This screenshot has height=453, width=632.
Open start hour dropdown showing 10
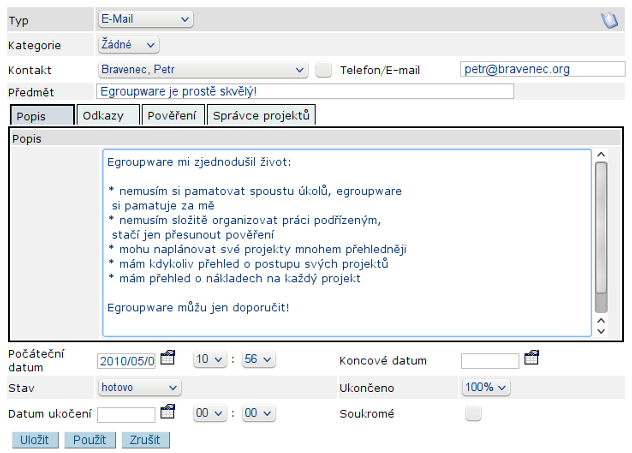(210, 359)
